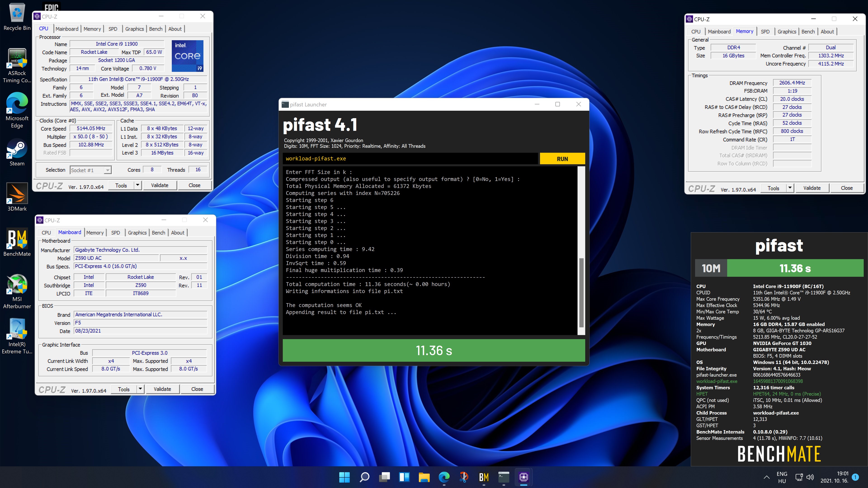Expand the Socket #1 selection dropdown

[x=108, y=170]
